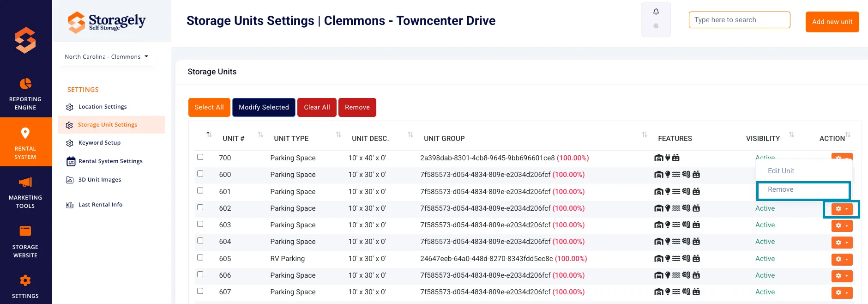Open the action gear dropdown for unit 606

coord(842,276)
